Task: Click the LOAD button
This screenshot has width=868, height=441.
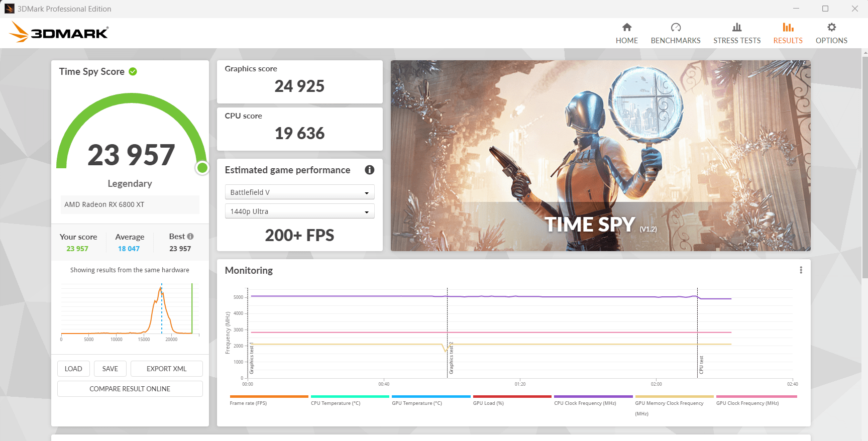Action: (x=73, y=369)
